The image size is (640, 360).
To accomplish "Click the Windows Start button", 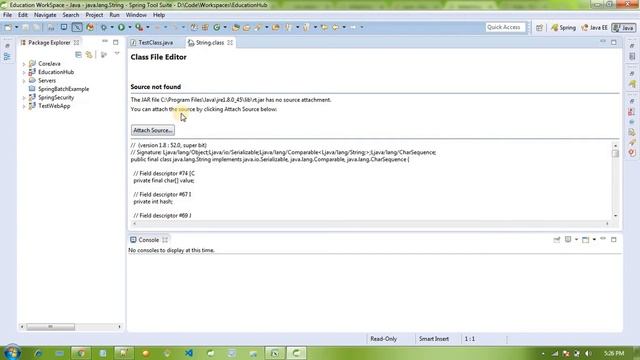I will click(x=11, y=353).
